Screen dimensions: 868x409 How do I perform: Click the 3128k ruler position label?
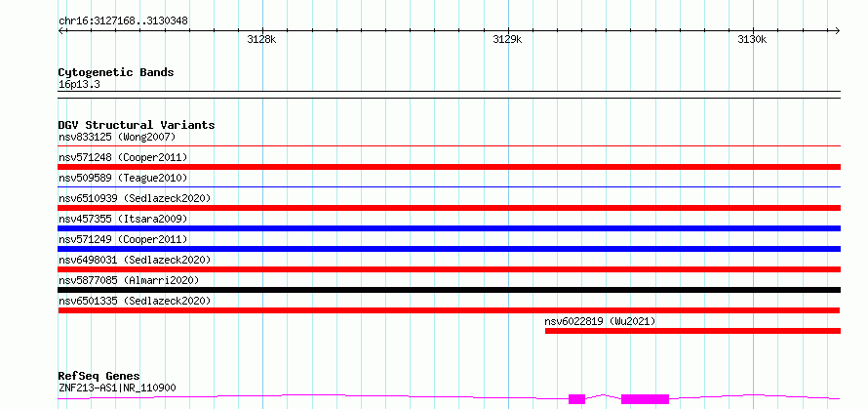pyautogui.click(x=261, y=39)
